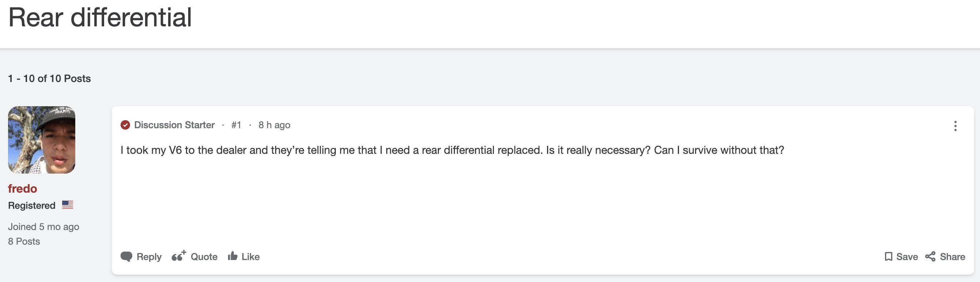Click the Quote quotation-mark icon

click(179, 256)
